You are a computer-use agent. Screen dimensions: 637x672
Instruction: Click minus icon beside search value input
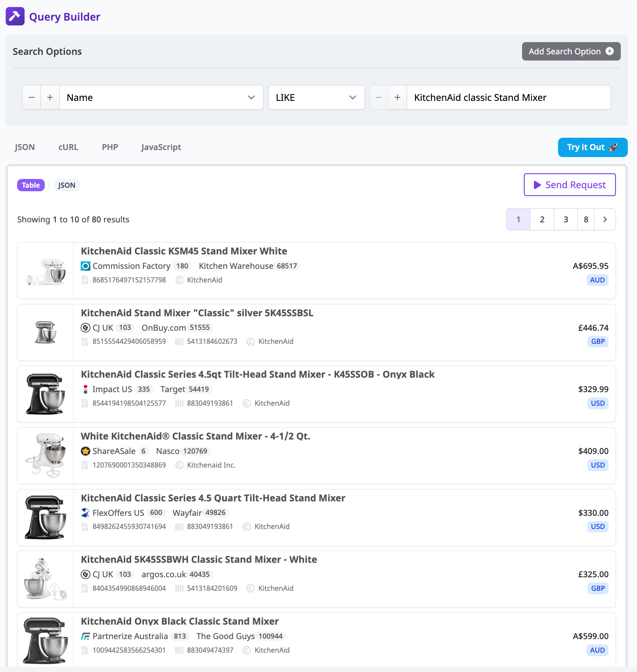click(379, 97)
